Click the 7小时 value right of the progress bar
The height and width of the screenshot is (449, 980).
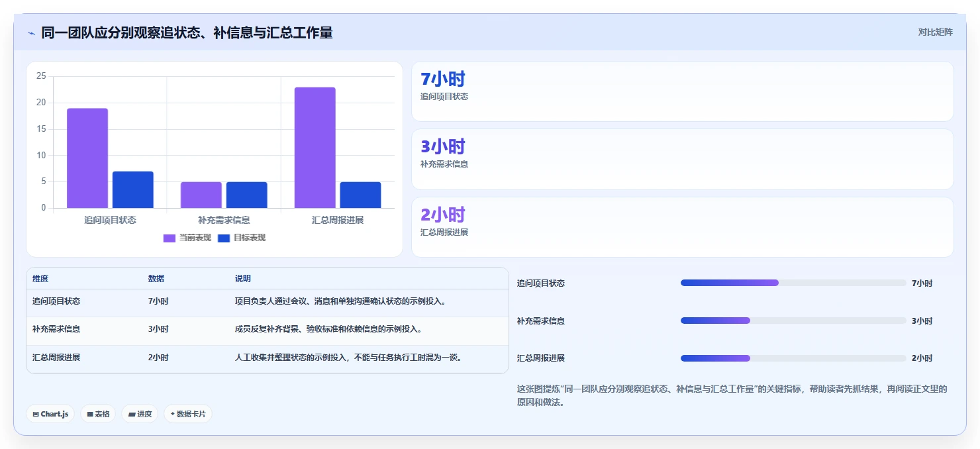pyautogui.click(x=922, y=283)
